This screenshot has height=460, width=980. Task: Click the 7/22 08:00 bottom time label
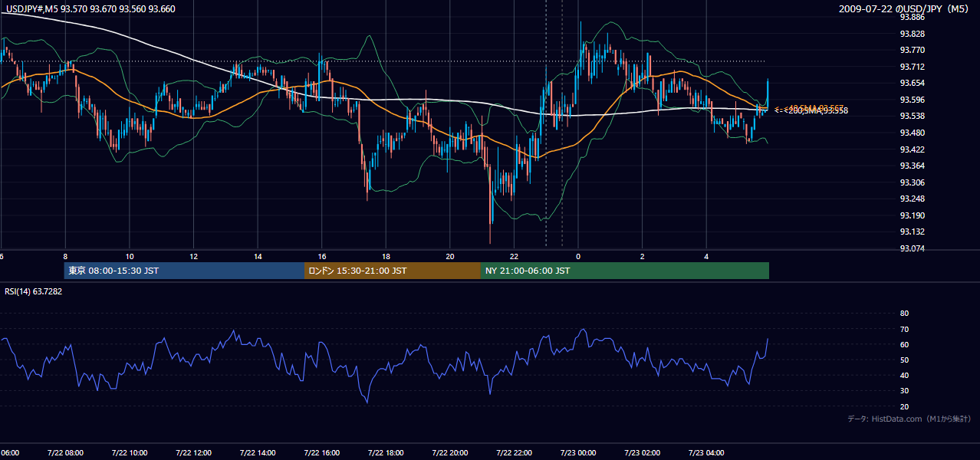pos(65,453)
